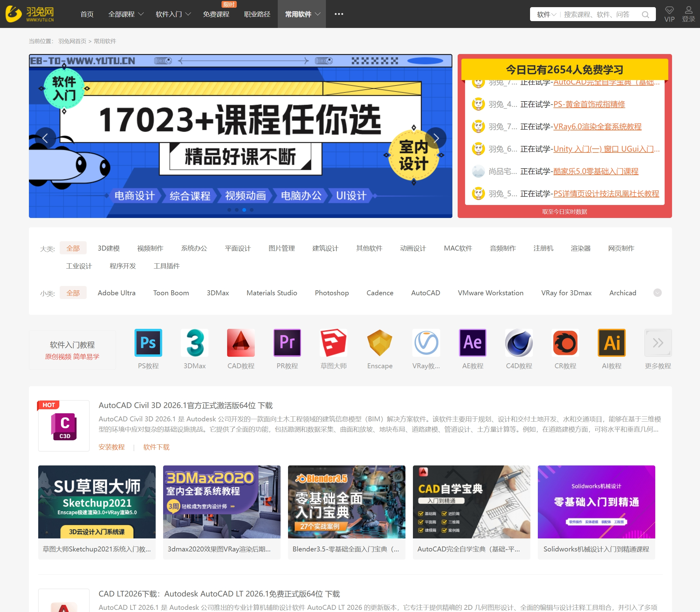The width and height of the screenshot is (700, 612).
Task: Open the 软件 search type dropdown
Action: (546, 14)
